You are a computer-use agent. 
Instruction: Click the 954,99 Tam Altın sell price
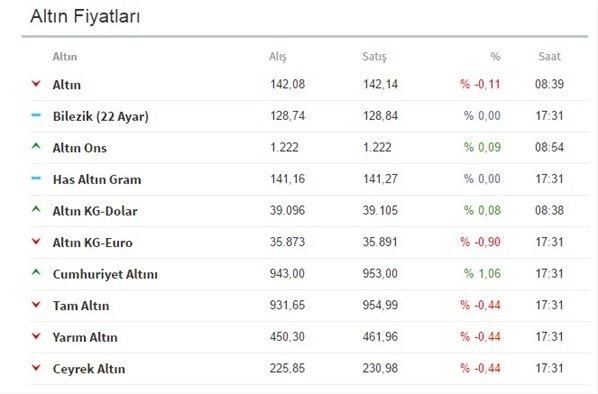tap(380, 305)
